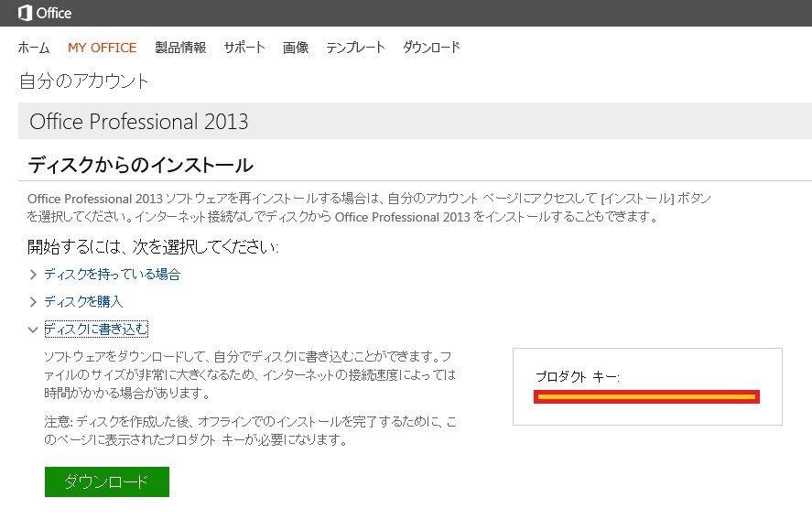Click the green ダウンロード button
The width and height of the screenshot is (812, 519).
tap(107, 481)
